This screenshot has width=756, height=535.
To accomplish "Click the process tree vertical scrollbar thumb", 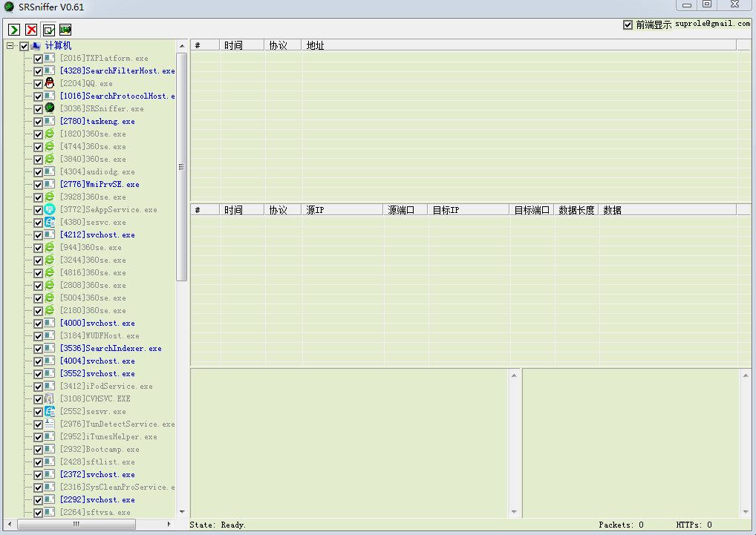I will 181,167.
